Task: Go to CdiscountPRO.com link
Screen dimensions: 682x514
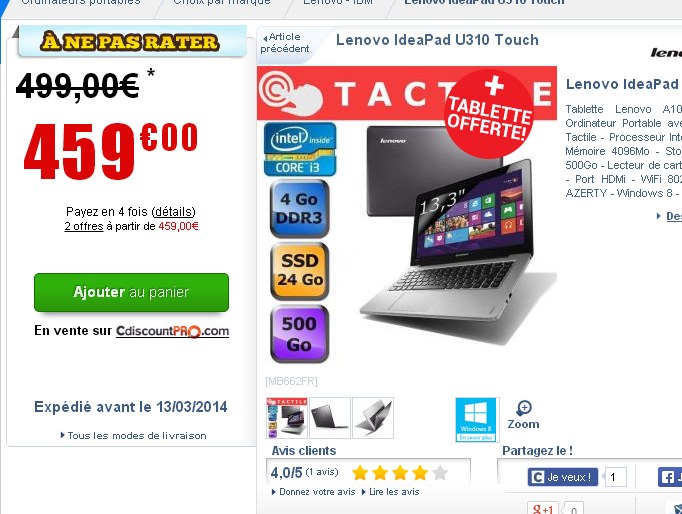Action: pyautogui.click(x=172, y=331)
